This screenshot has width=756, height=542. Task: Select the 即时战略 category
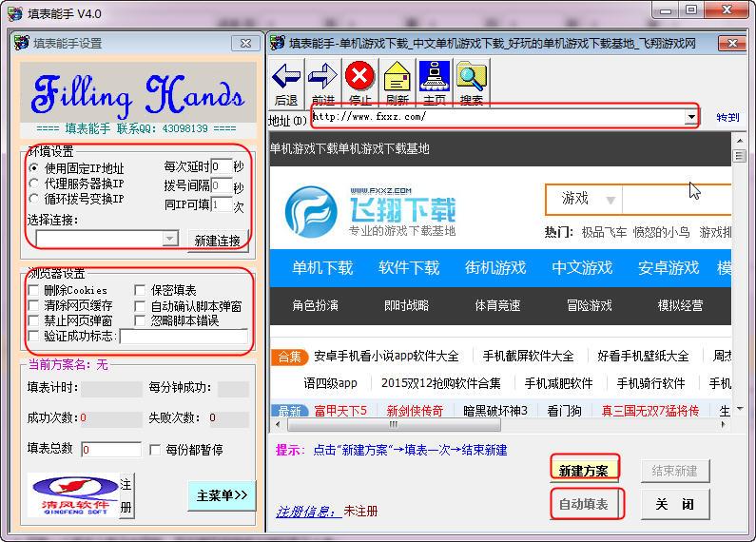click(x=406, y=305)
